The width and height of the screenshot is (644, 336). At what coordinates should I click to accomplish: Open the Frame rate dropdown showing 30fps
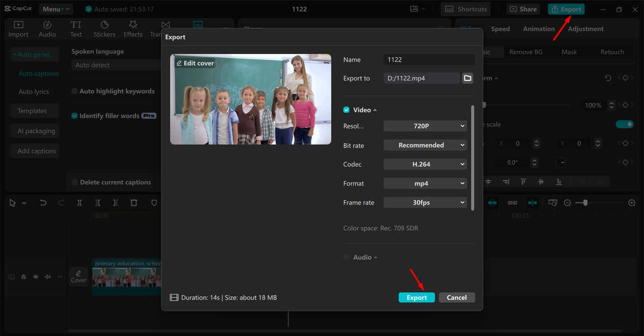pyautogui.click(x=425, y=203)
